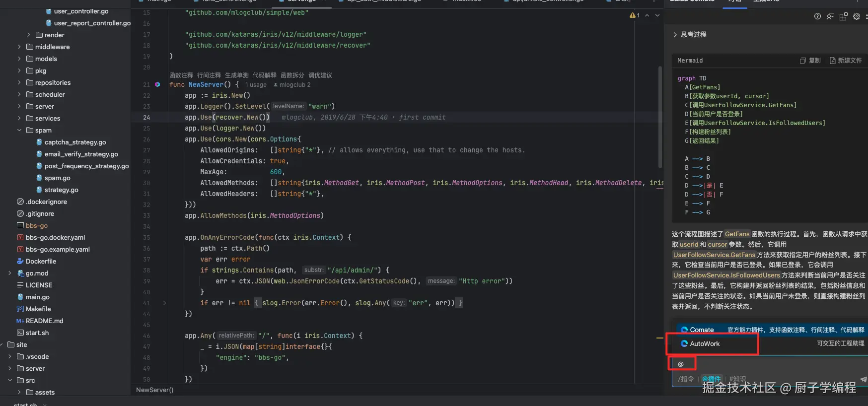The height and width of the screenshot is (406, 868).
Task: Select AutoWork from the plugin list
Action: pos(705,344)
